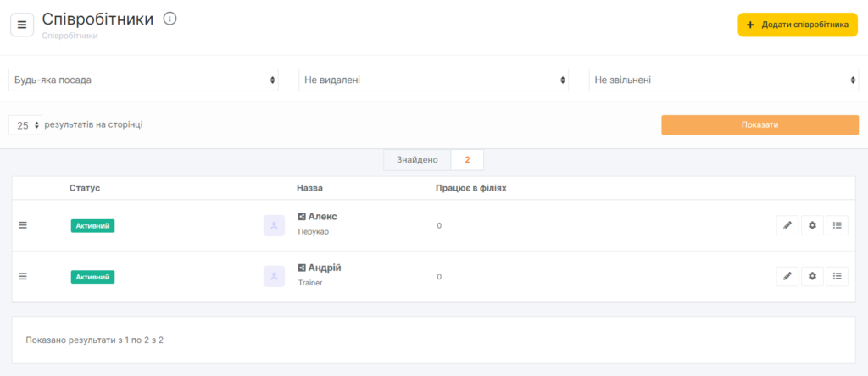Click drag handle icon of Андрій row
Image resolution: width=868 pixels, height=376 pixels.
(23, 276)
